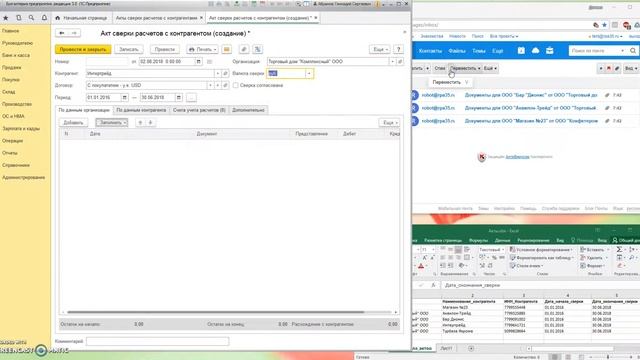The width and height of the screenshot is (640, 360).
Task: Open Печать dropdown button
Action: tap(202, 49)
